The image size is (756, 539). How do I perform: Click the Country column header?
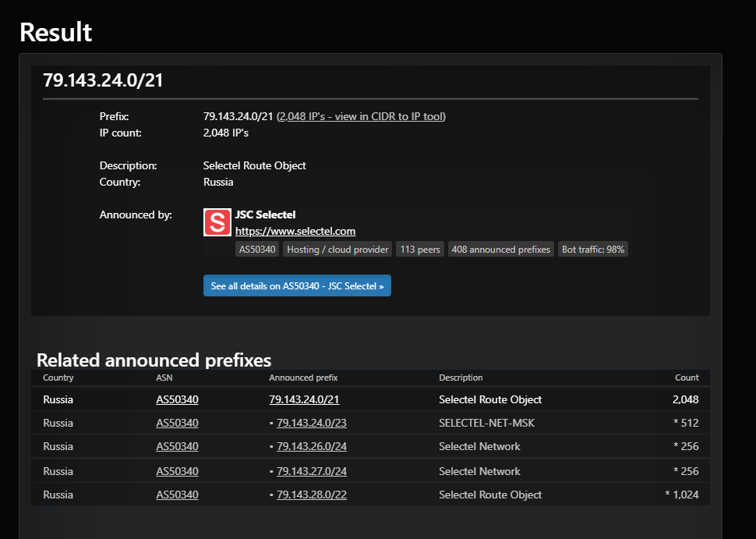(58, 378)
